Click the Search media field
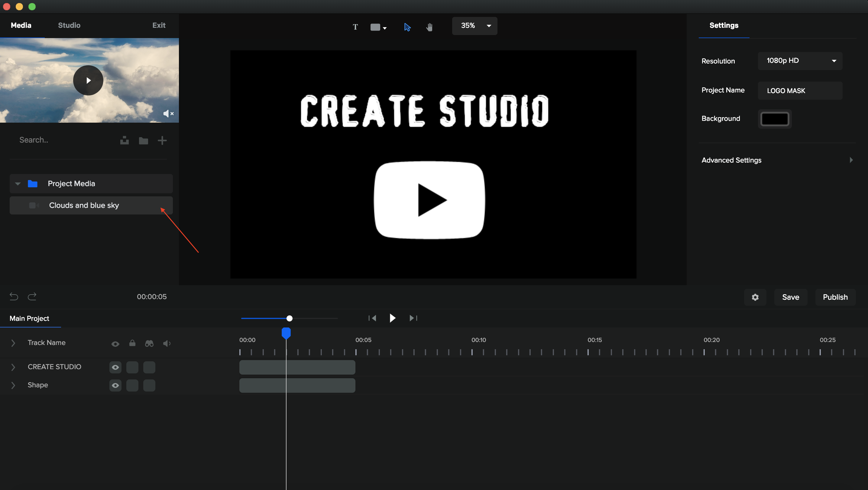 [64, 140]
